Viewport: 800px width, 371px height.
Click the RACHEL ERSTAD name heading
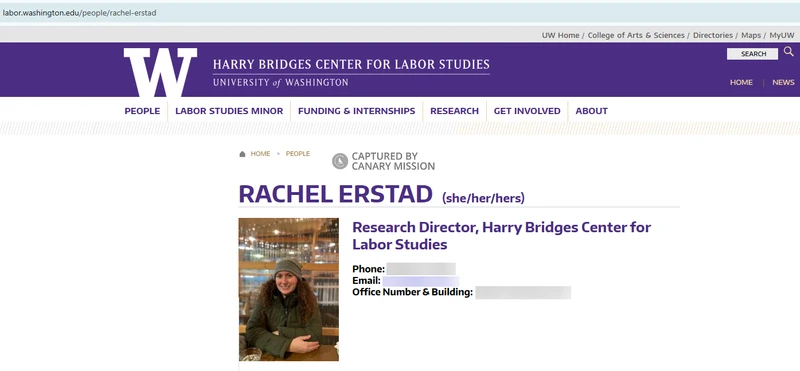coord(336,194)
